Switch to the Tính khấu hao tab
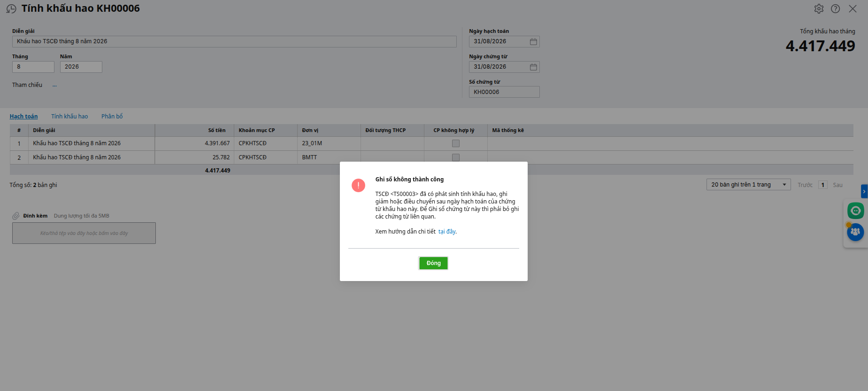 pyautogui.click(x=69, y=117)
